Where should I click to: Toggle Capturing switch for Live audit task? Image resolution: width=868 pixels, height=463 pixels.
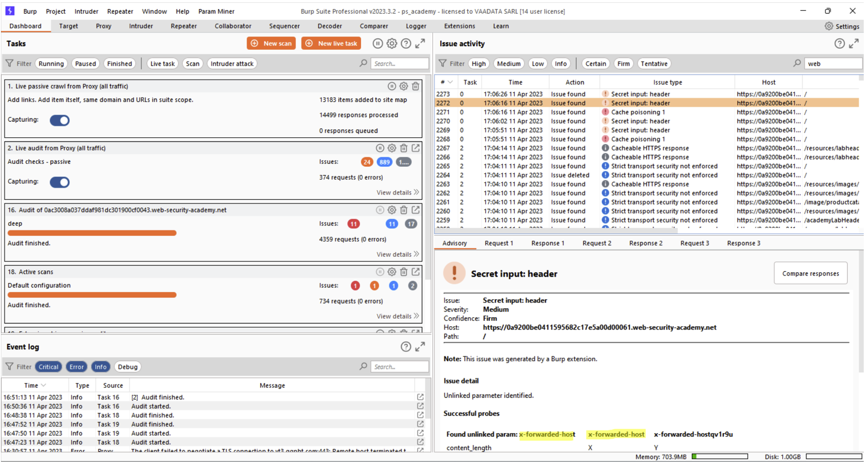[60, 182]
